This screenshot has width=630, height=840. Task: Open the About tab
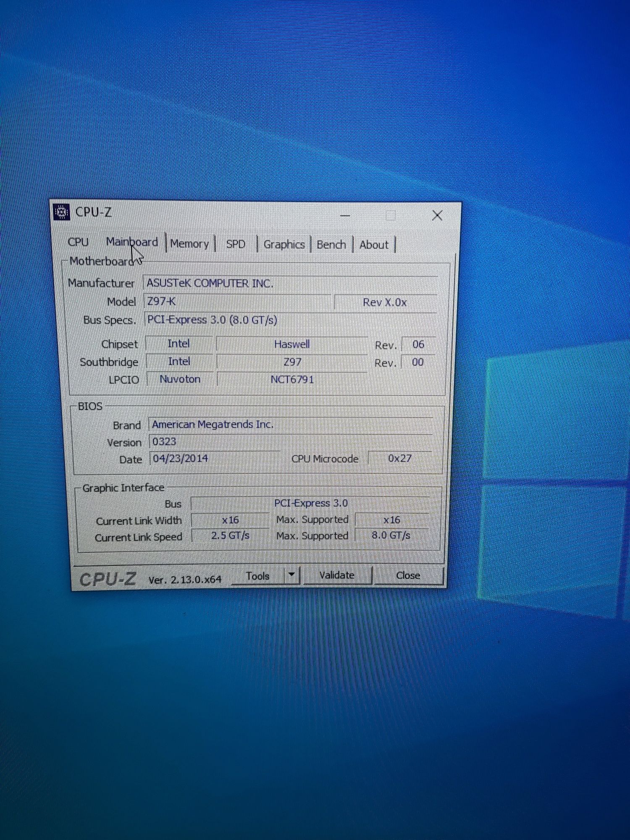click(374, 245)
